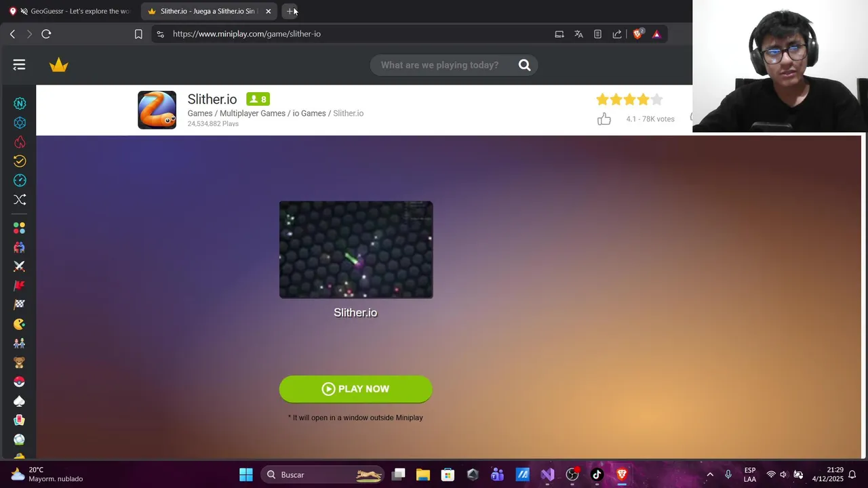Bookmark this page with bookmark icon
Viewport: 868px width, 488px height.
click(138, 34)
